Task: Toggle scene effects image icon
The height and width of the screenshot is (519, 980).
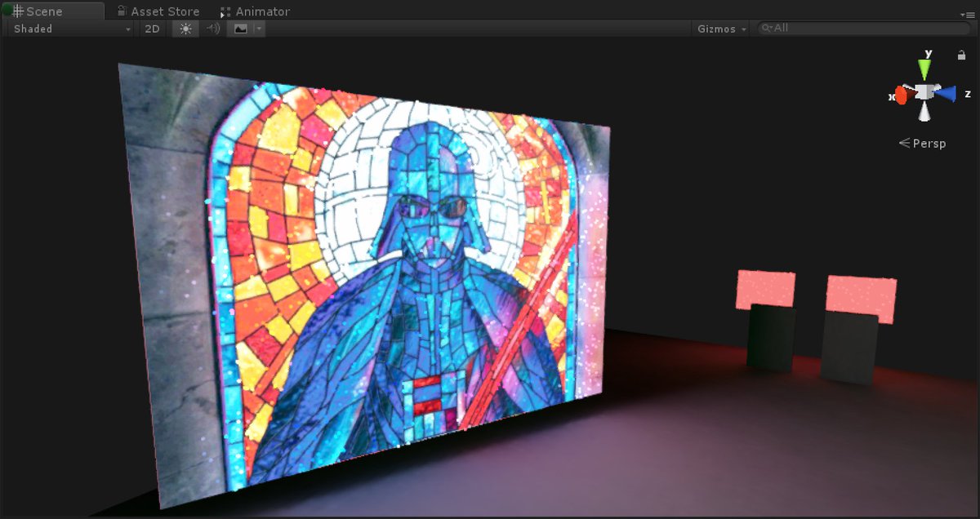Action: (x=240, y=29)
